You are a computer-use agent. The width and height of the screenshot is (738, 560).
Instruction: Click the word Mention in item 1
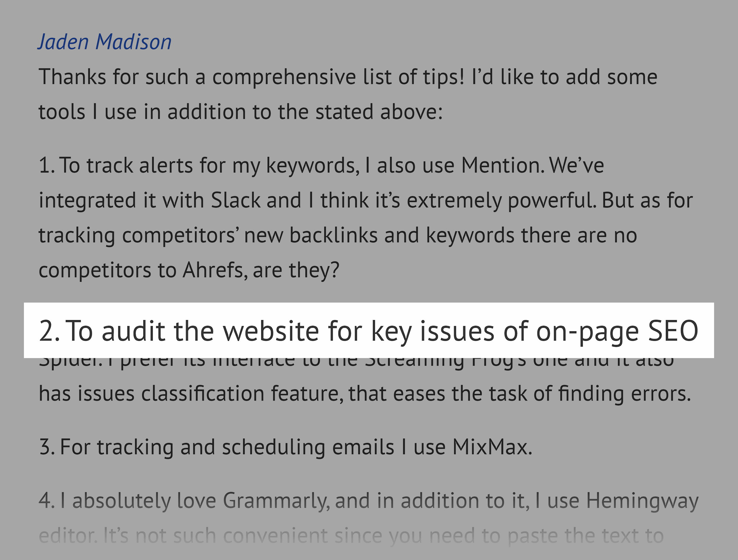502,165
